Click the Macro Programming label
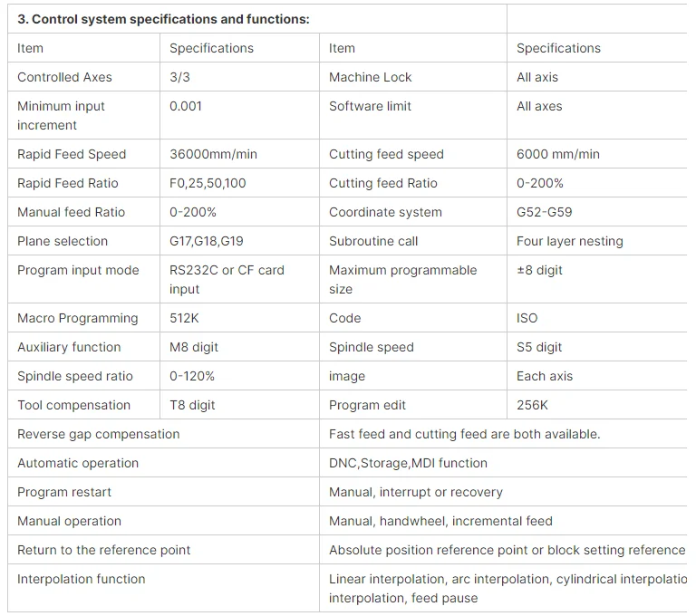The image size is (696, 616). [78, 318]
